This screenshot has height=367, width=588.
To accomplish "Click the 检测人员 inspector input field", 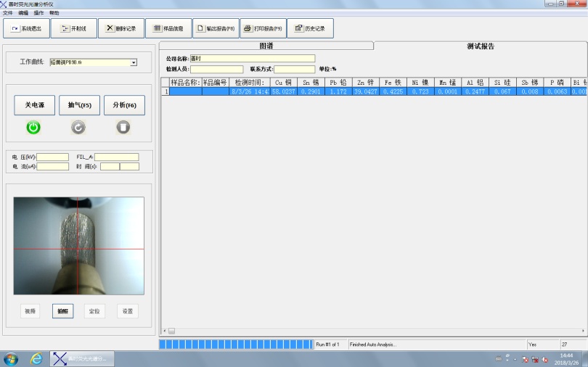I will pyautogui.click(x=217, y=70).
